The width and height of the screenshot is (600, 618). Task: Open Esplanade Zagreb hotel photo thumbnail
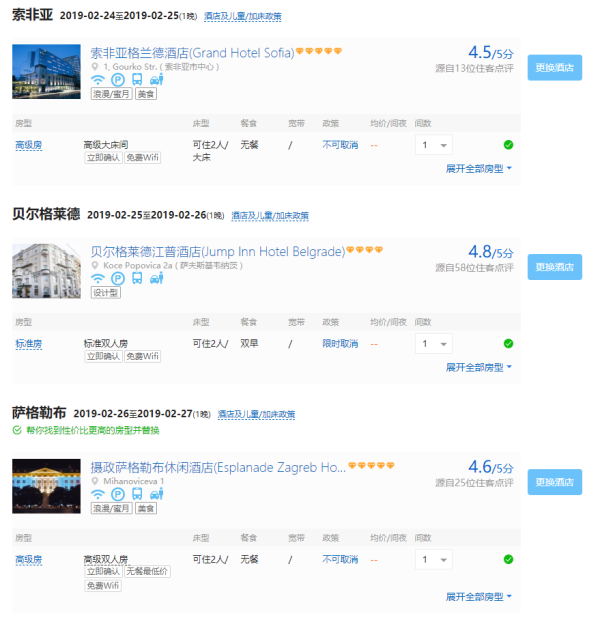pyautogui.click(x=47, y=486)
